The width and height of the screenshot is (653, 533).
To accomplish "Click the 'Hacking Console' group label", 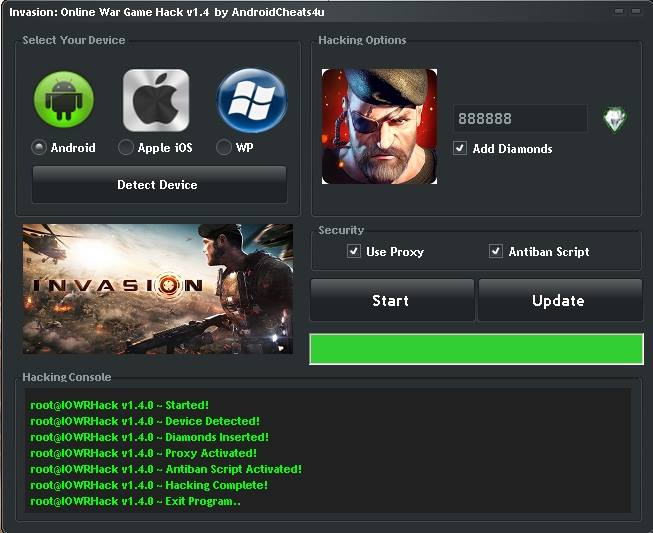I will pyautogui.click(x=67, y=377).
